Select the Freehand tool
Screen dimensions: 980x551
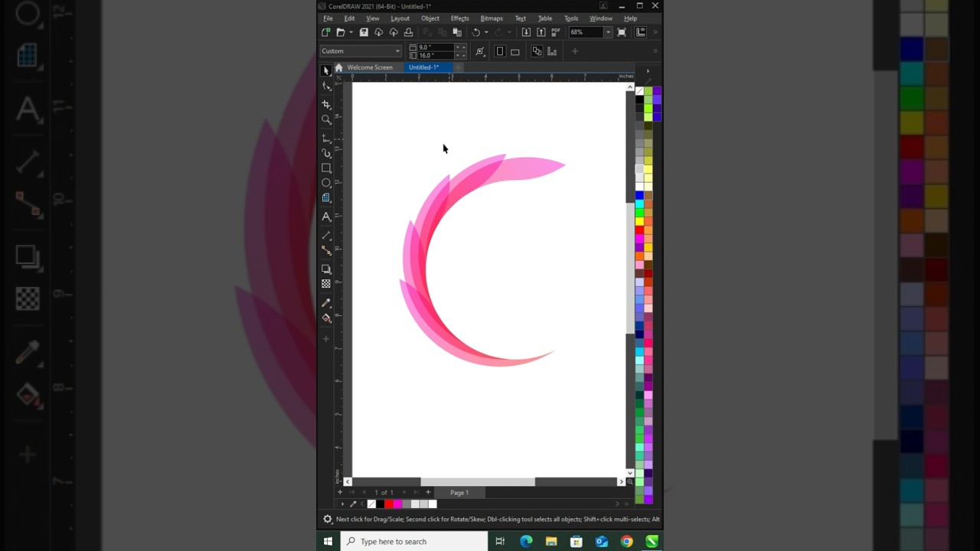(326, 138)
